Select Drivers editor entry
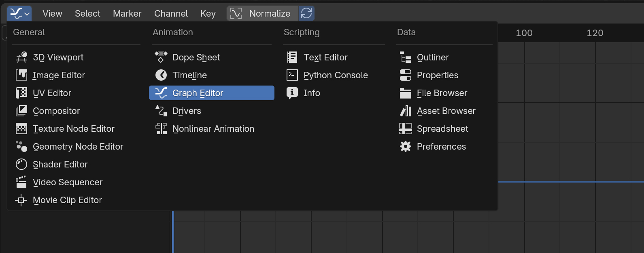The height and width of the screenshot is (253, 644). [x=212, y=111]
